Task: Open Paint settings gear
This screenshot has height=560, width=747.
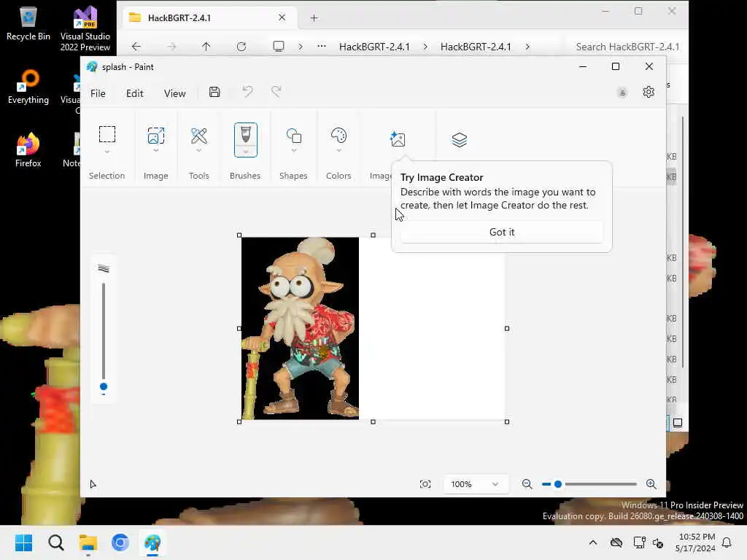Action: [x=649, y=92]
